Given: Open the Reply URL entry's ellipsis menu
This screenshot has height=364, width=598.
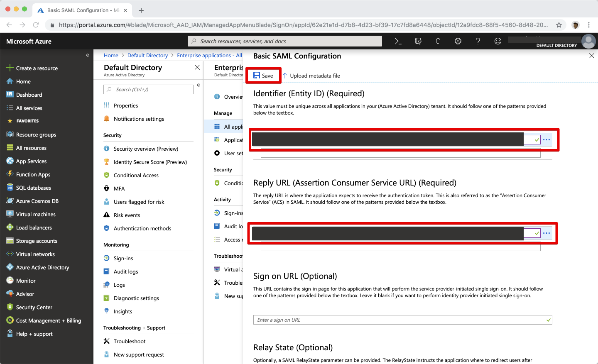Looking at the screenshot, I should point(547,233).
